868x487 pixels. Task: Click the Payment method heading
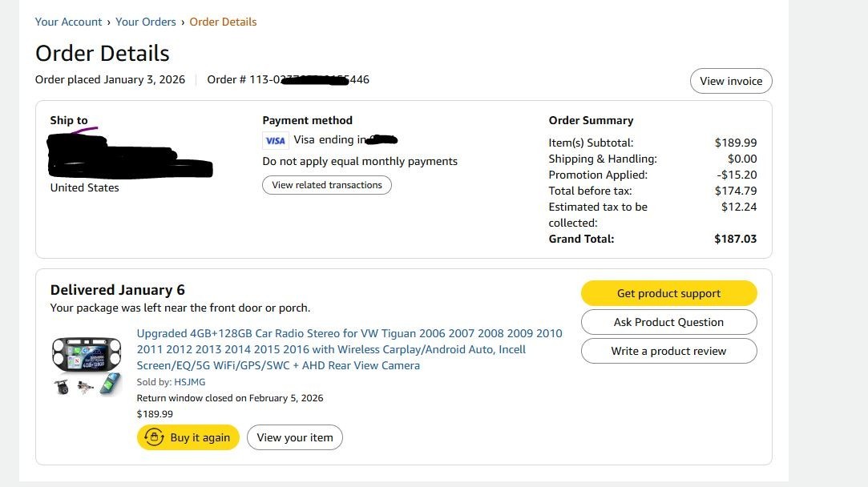click(x=307, y=120)
